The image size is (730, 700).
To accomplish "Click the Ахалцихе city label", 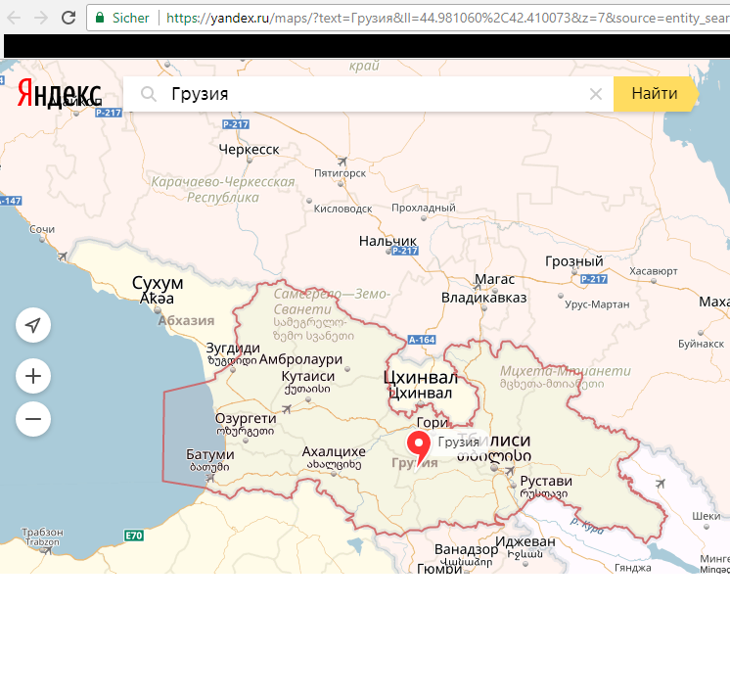I will pyautogui.click(x=334, y=451).
